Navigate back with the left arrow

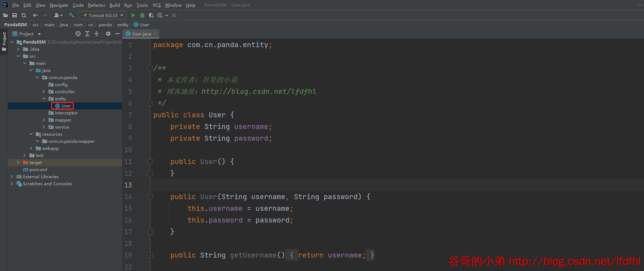pyautogui.click(x=35, y=15)
